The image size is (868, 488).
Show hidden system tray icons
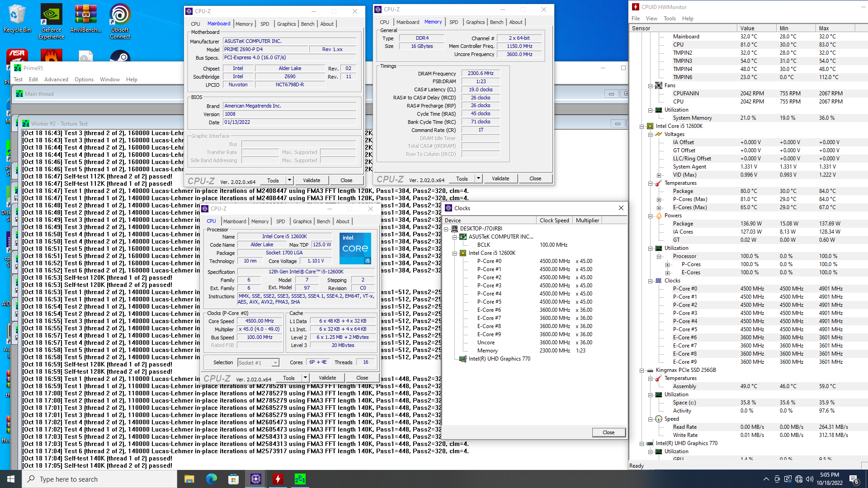766,479
